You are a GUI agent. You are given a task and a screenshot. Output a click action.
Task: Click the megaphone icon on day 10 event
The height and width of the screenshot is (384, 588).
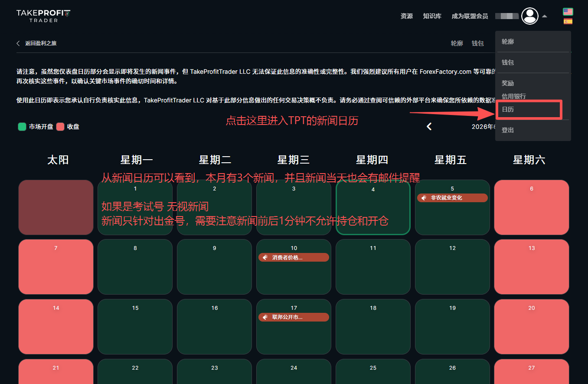pos(265,257)
